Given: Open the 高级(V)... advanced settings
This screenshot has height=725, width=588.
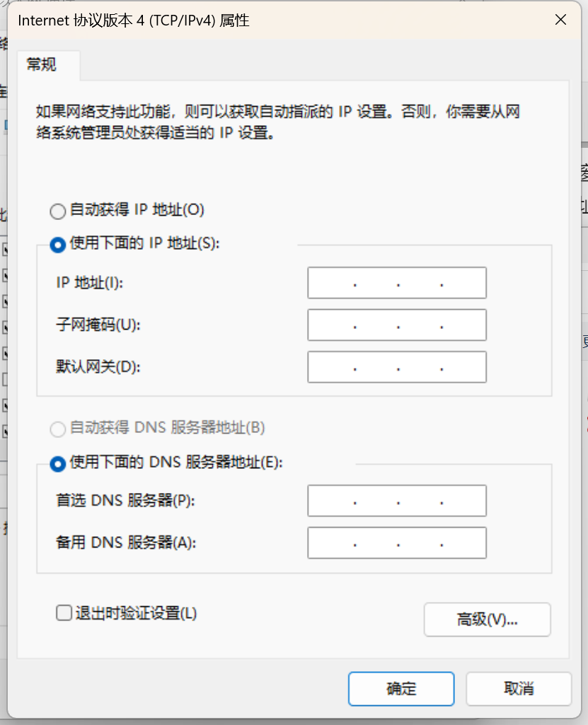Looking at the screenshot, I should click(x=487, y=620).
